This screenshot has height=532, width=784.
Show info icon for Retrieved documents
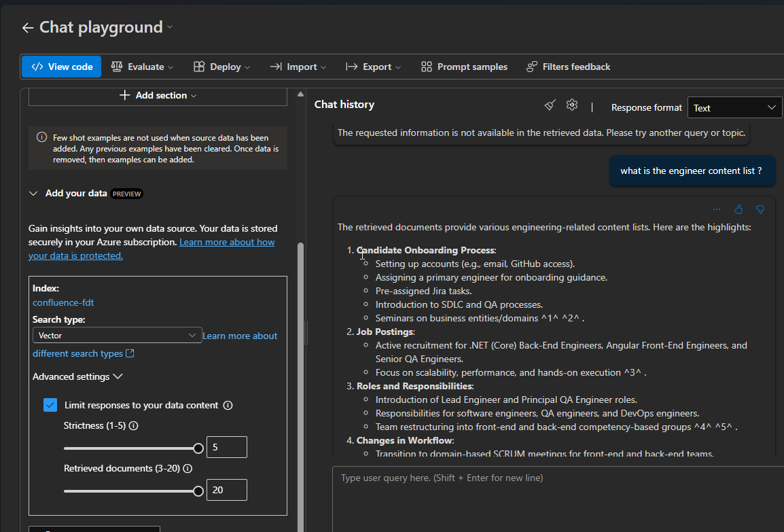tap(188, 469)
